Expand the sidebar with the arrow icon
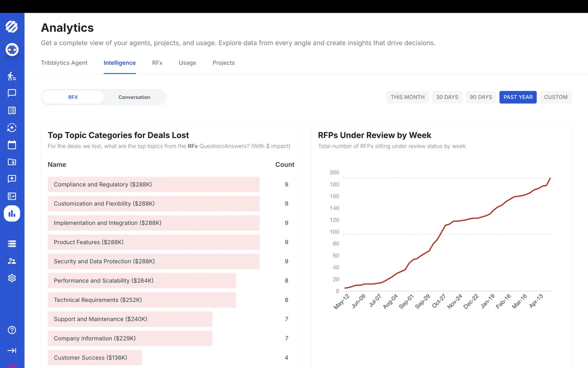This screenshot has width=588, height=368. click(x=12, y=350)
